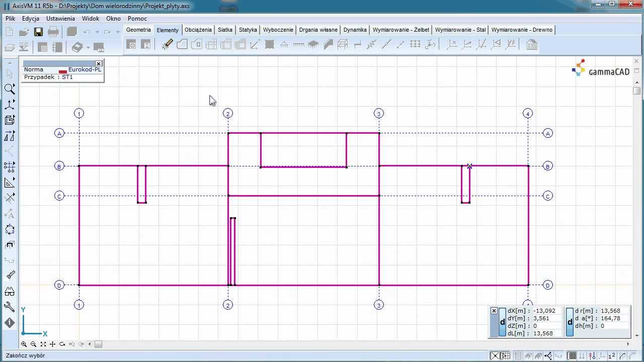The width and height of the screenshot is (644, 362).
Task: Open the drawing library book icon
Action: click(77, 47)
